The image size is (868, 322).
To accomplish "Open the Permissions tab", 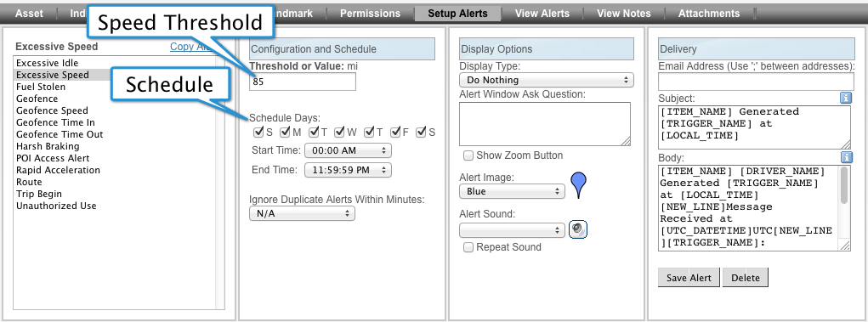I will 370,14.
